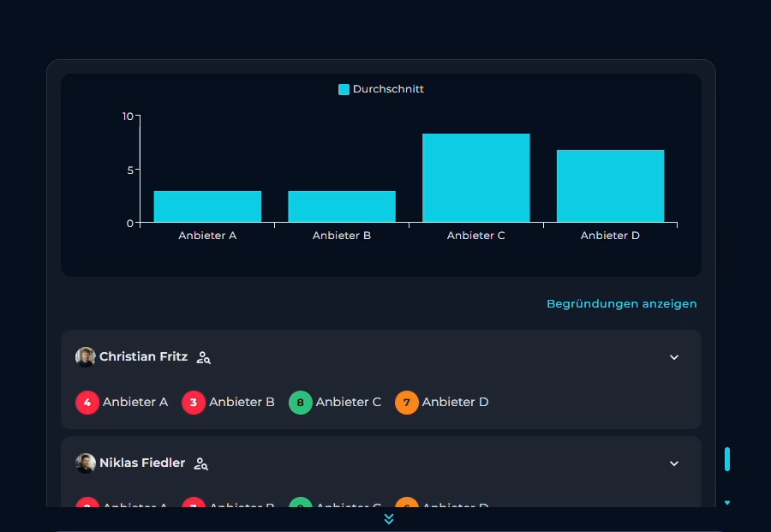The image size is (771, 532).
Task: Click the orange score badge 7 for Anbieter D
Action: click(x=407, y=402)
